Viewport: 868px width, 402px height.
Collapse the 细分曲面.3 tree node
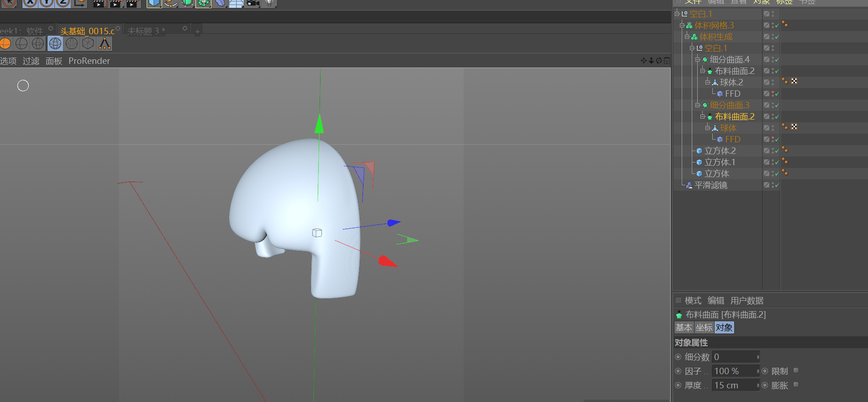(x=697, y=105)
